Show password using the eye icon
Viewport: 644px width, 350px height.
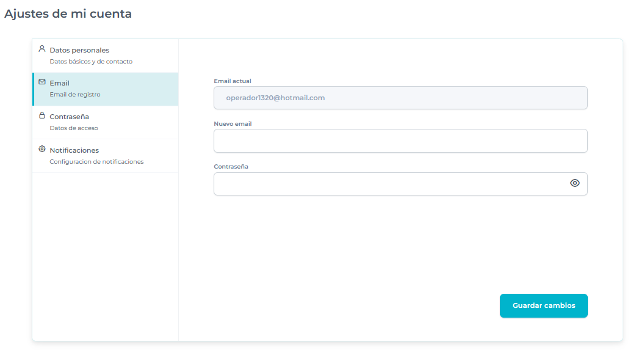tap(574, 183)
